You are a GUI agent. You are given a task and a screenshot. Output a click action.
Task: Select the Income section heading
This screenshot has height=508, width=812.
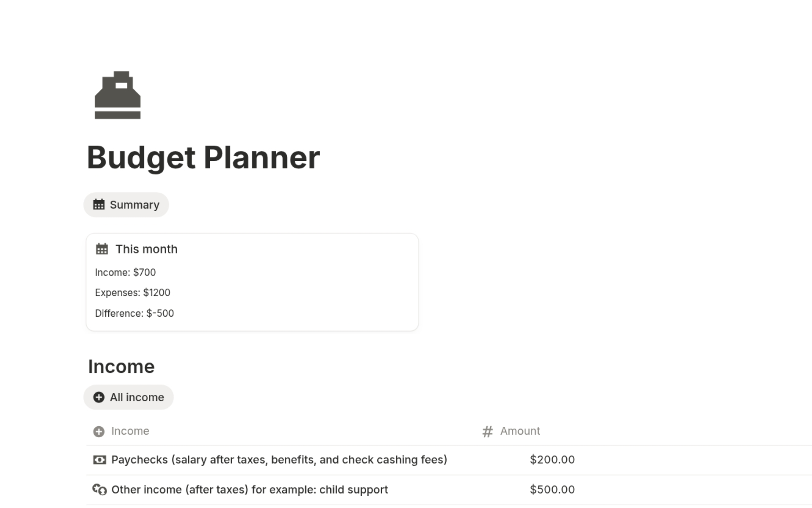[x=121, y=366]
